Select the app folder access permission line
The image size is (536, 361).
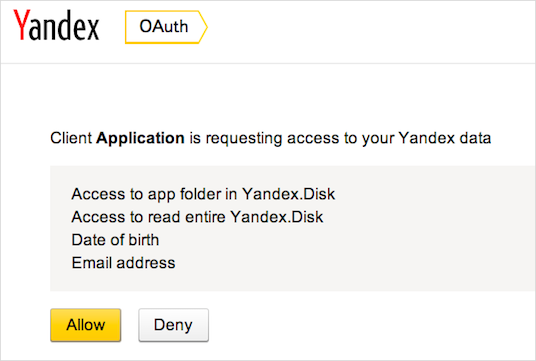pyautogui.click(x=203, y=194)
